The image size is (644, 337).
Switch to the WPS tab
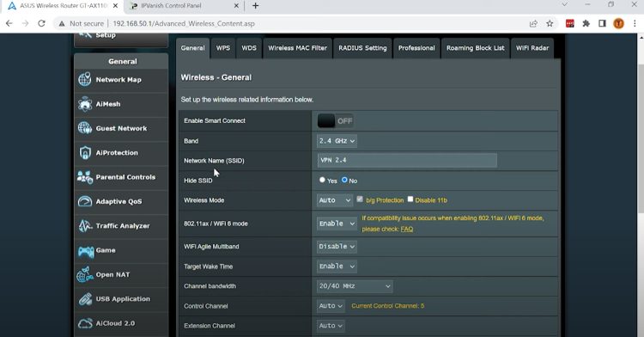pos(223,48)
